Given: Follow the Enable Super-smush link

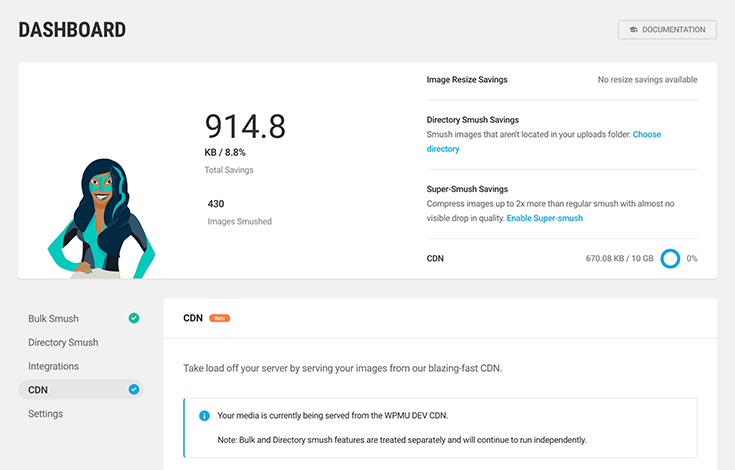Looking at the screenshot, I should point(545,218).
